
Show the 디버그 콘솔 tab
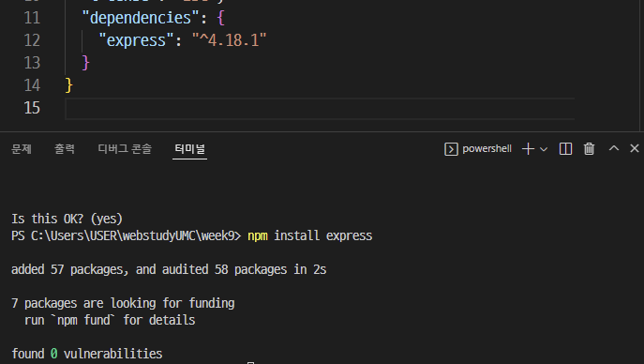click(125, 149)
